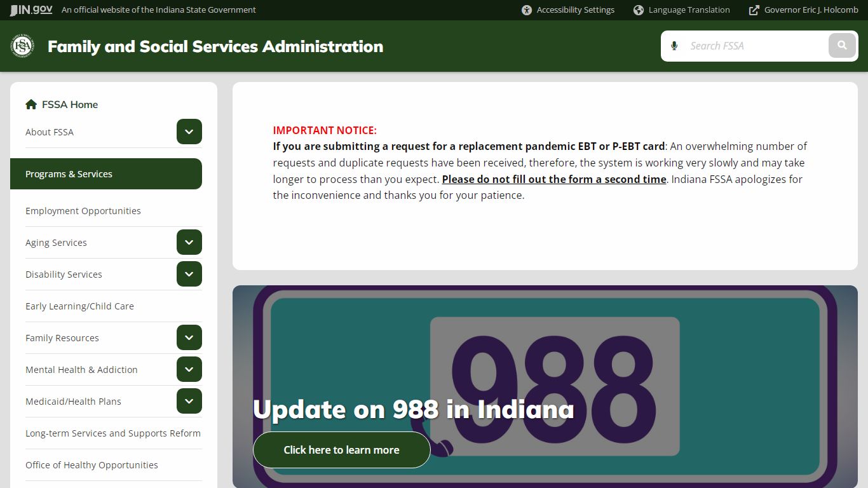Click "An official website of the Indiana State Government"
This screenshot has height=488, width=868.
coord(159,10)
